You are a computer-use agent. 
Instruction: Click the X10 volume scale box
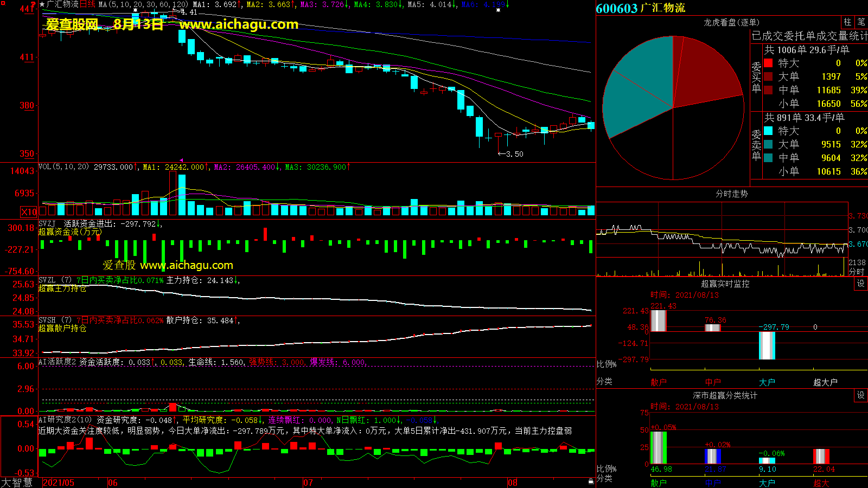pos(29,212)
